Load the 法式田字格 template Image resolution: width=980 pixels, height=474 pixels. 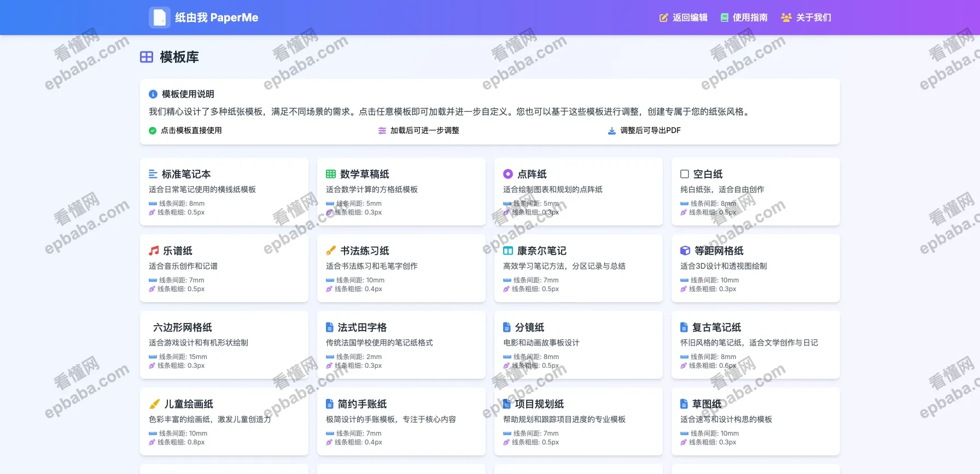[401, 345]
